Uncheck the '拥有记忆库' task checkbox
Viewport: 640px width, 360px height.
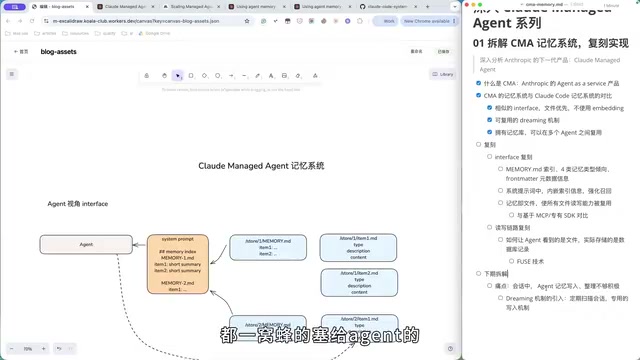pyautogui.click(x=489, y=132)
